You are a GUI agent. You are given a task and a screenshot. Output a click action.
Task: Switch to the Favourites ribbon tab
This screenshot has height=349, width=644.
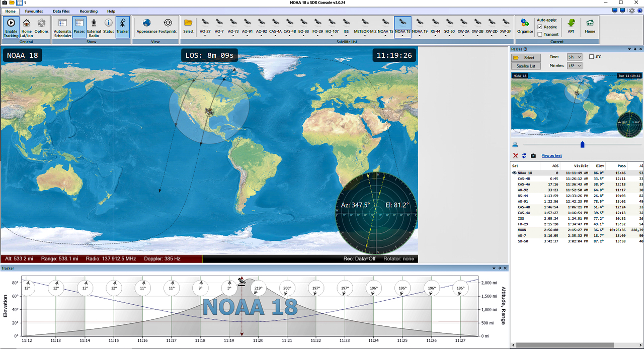coord(34,11)
